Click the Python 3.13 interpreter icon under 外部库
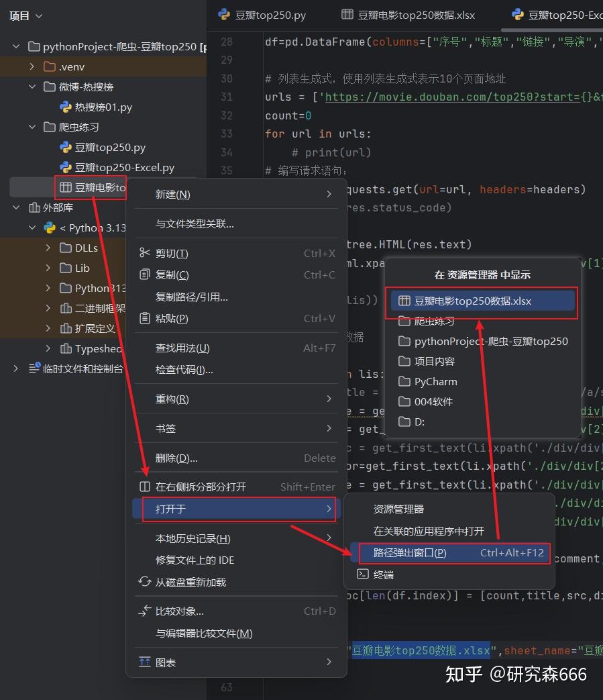603x700 pixels. (48, 228)
